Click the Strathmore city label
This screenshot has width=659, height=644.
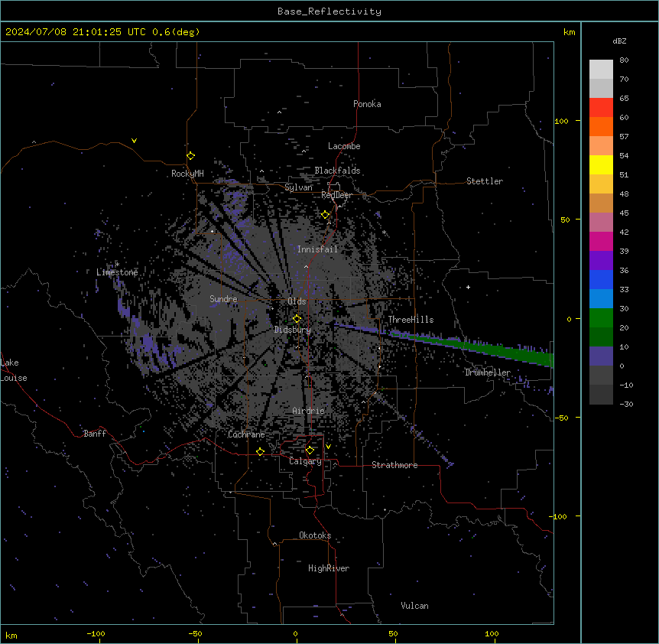click(394, 465)
